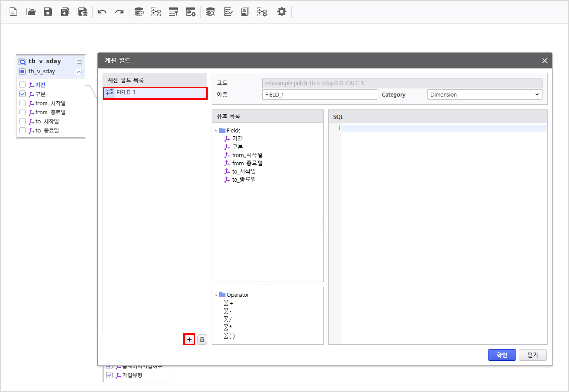The width and height of the screenshot is (569, 392).
Task: Click the save-all stacked floppy icon
Action: click(65, 12)
